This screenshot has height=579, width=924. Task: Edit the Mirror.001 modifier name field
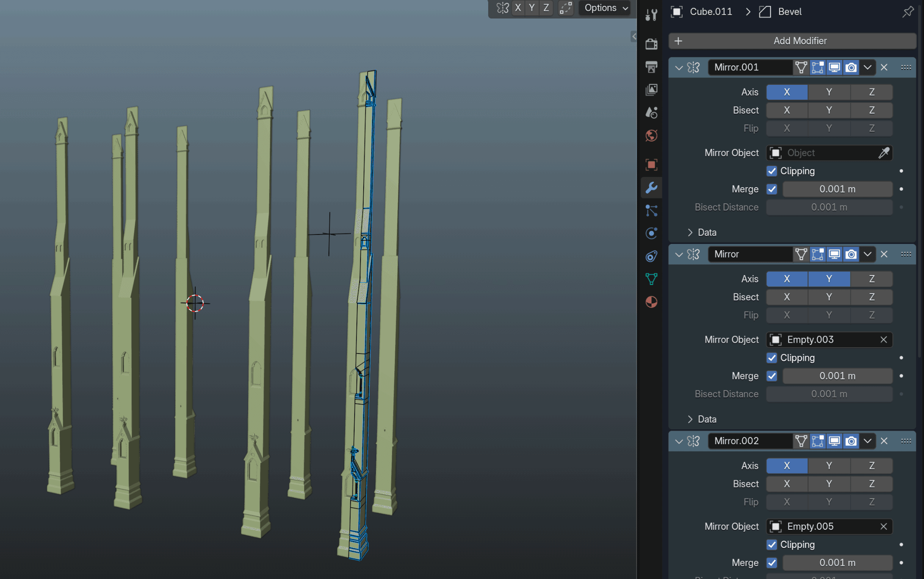[x=750, y=68]
